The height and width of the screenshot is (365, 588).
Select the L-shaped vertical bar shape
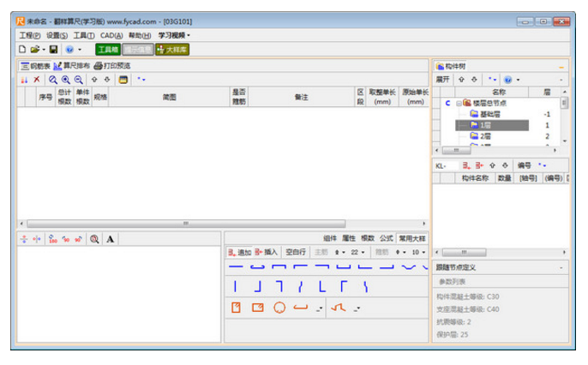pos(321,287)
